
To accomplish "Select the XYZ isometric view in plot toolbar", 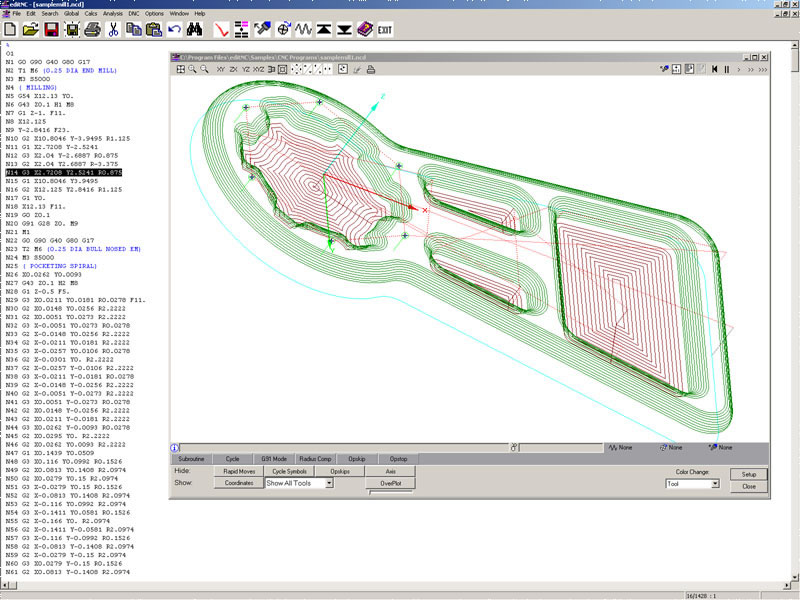I will coord(259,71).
